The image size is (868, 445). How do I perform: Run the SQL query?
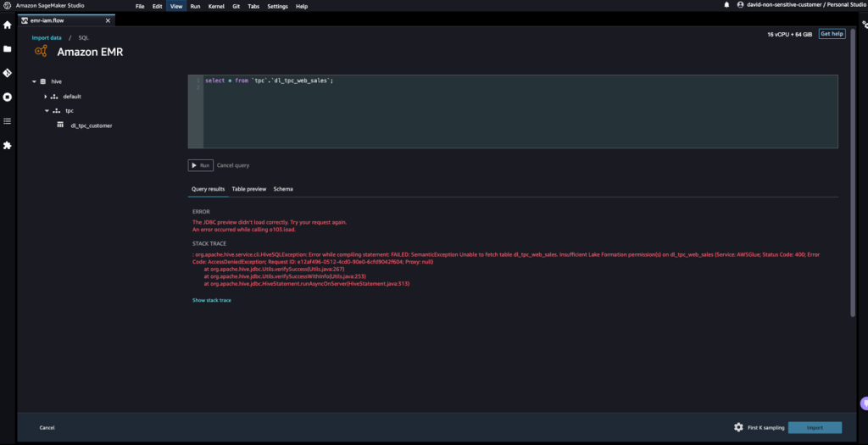click(x=200, y=165)
